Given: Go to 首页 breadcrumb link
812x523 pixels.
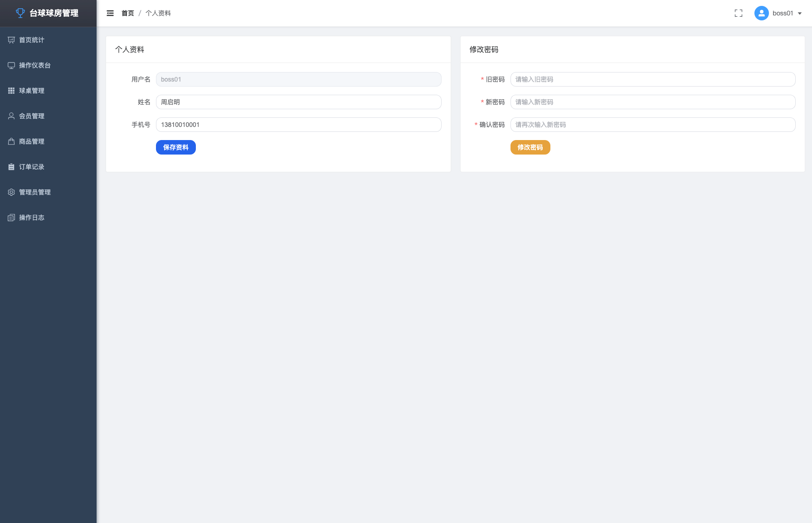Looking at the screenshot, I should click(x=128, y=13).
